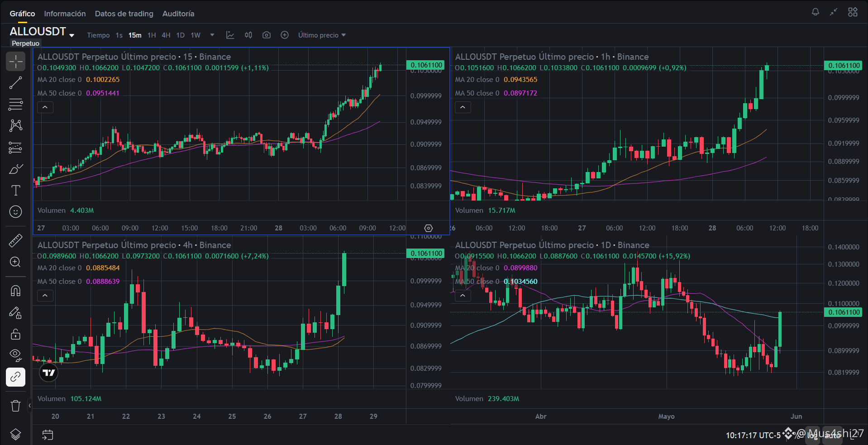Select the 1s time interval
This screenshot has height=445, width=868.
click(x=119, y=35)
